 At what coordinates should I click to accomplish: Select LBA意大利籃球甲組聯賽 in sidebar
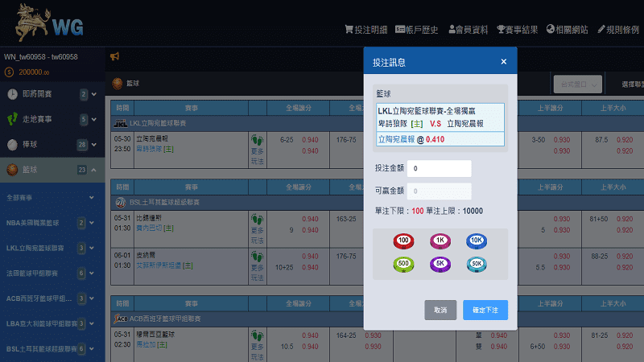(42, 323)
